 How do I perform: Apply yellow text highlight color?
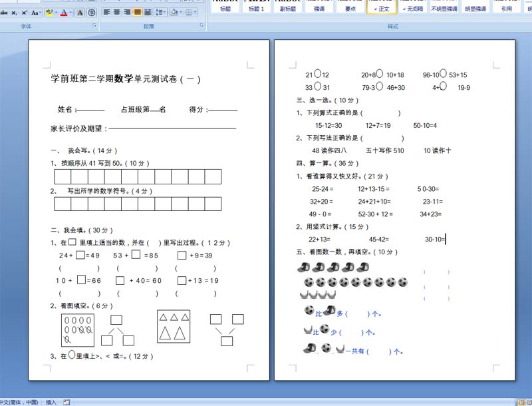point(49,13)
